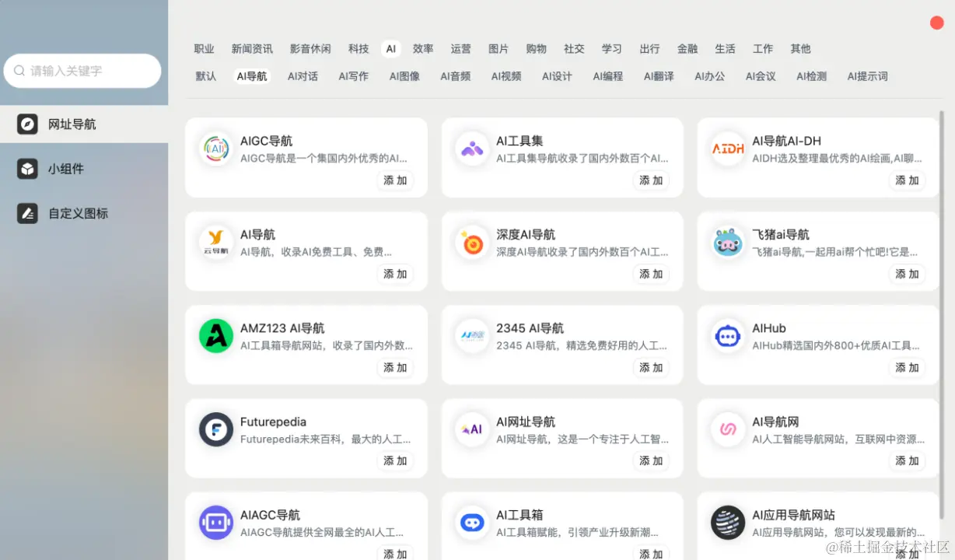Switch to the 运营 category
Image resolution: width=955 pixels, height=560 pixels.
point(460,49)
